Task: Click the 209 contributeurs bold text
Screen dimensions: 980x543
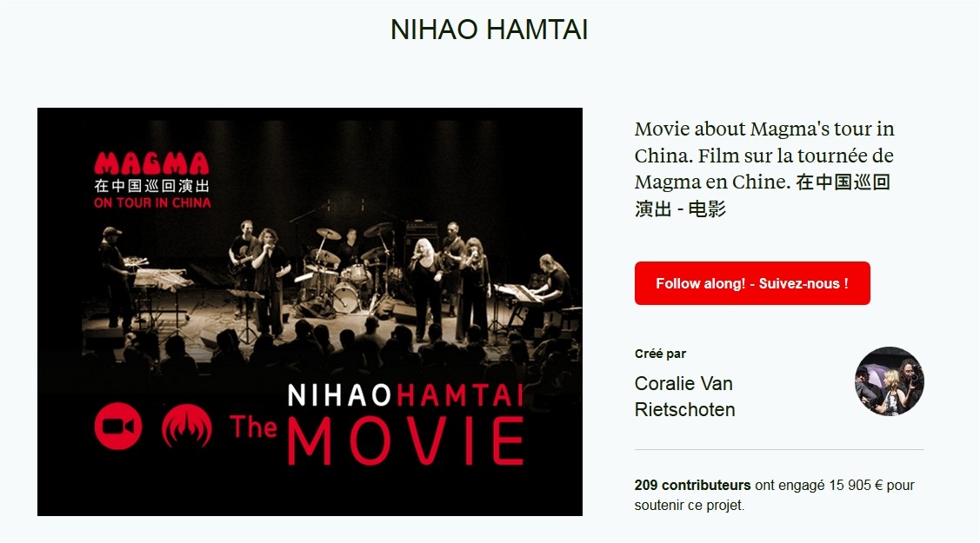Action: 692,485
